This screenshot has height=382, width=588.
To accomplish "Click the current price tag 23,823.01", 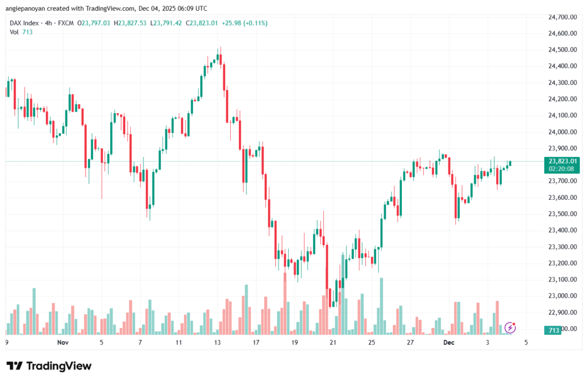I will (562, 161).
